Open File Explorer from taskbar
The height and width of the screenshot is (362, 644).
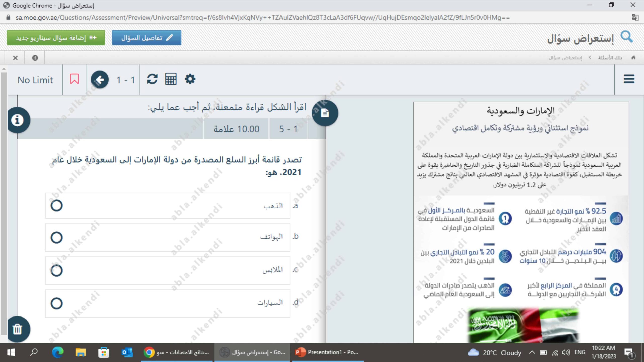(x=80, y=352)
